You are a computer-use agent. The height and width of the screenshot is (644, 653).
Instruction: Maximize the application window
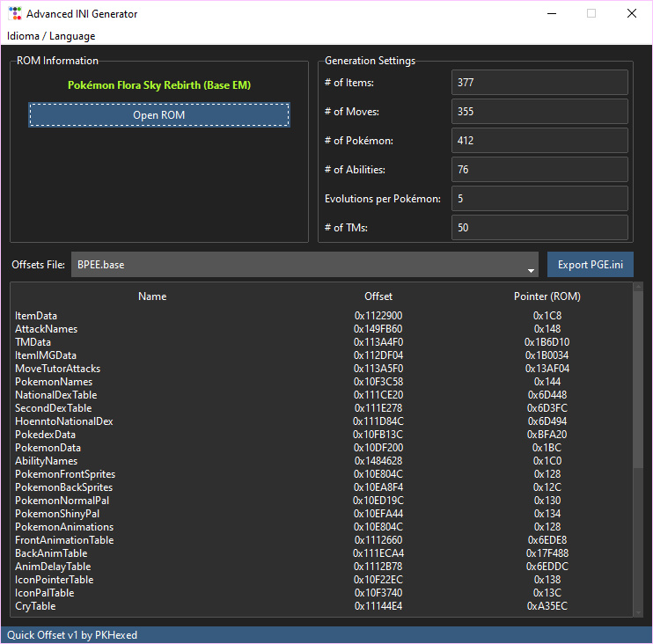(591, 14)
